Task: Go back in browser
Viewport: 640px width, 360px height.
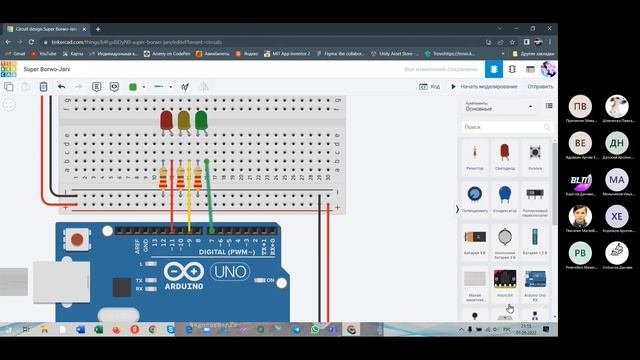Action: click(x=8, y=42)
